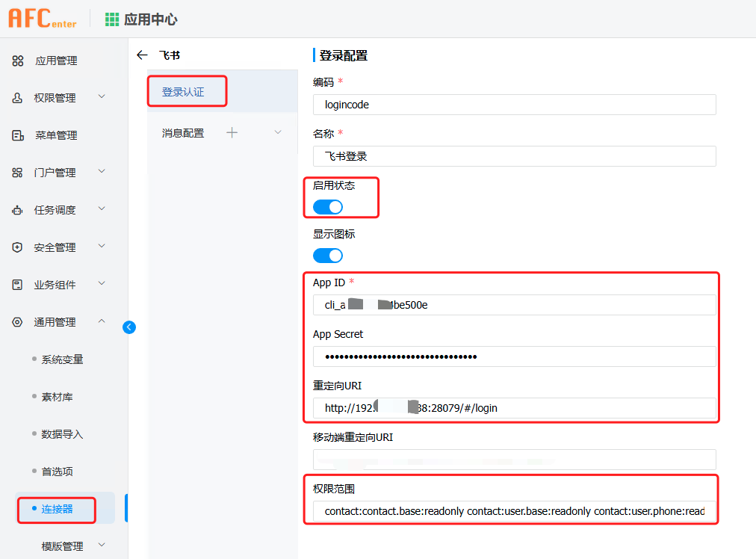Select 系统变量 under 通用管理
The width and height of the screenshot is (756, 559).
click(62, 359)
